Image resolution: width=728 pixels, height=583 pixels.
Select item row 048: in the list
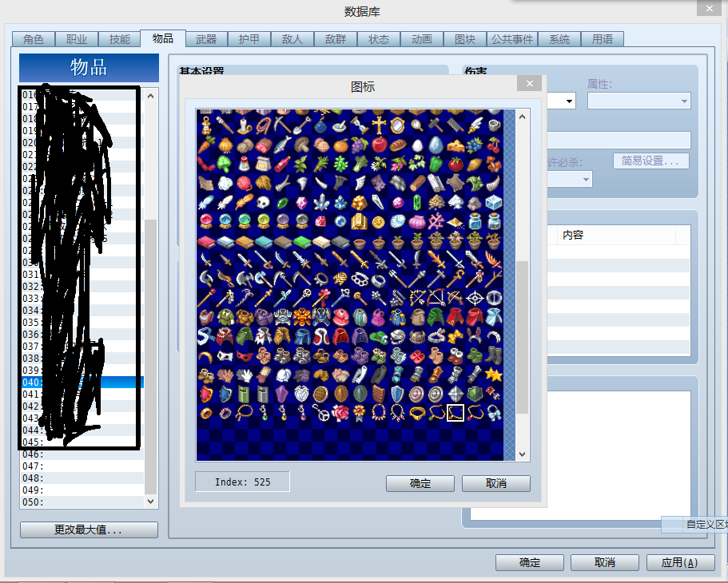(x=82, y=478)
